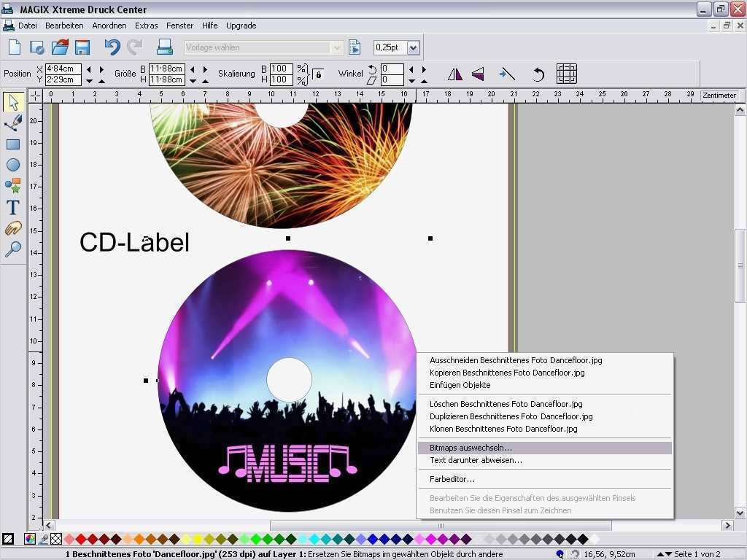Screen dimensions: 747x560
Task: Select the freehand pen tool
Action: pyautogui.click(x=13, y=122)
